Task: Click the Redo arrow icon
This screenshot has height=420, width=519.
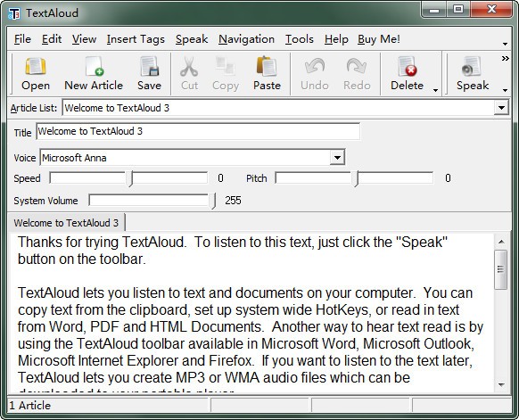Action: (x=357, y=66)
